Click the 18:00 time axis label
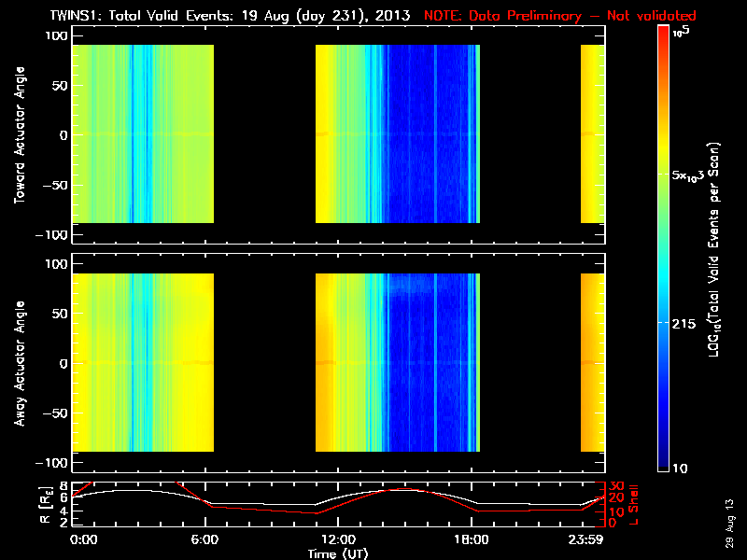 coord(472,539)
